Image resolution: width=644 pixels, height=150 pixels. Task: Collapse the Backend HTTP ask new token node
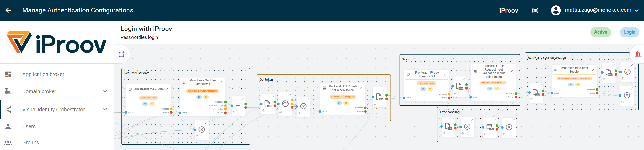361,88
